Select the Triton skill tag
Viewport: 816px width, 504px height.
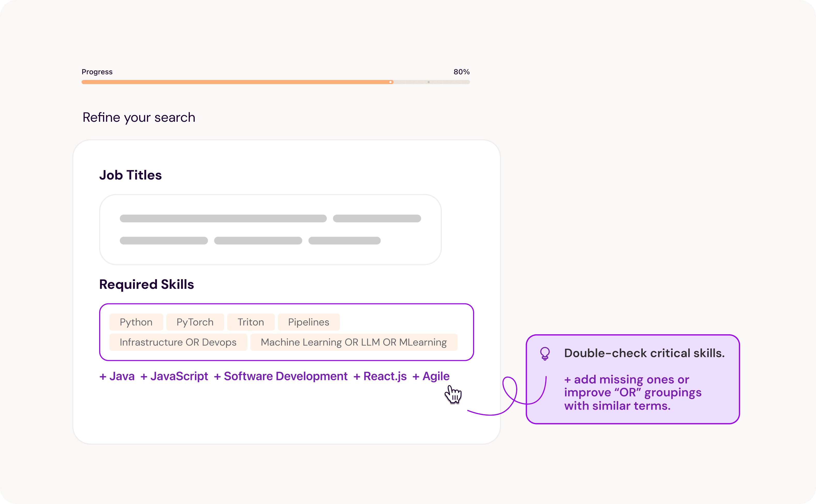point(250,322)
